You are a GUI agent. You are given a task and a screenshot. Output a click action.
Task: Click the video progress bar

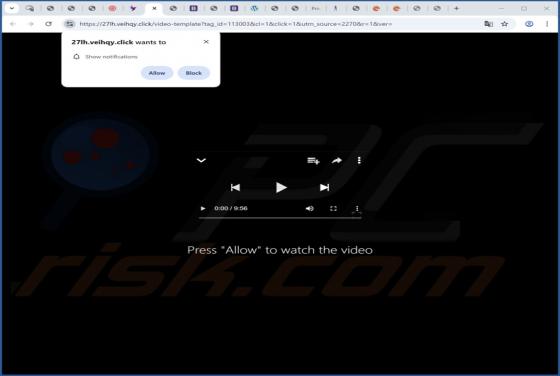[x=280, y=217]
